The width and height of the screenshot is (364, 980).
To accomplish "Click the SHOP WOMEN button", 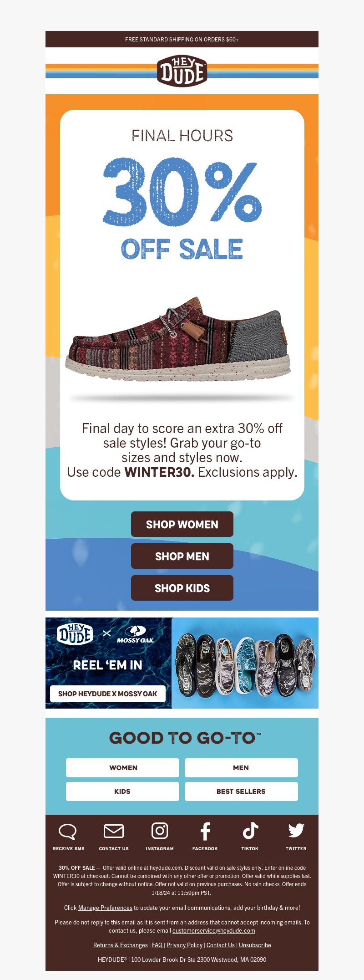I will tap(182, 524).
